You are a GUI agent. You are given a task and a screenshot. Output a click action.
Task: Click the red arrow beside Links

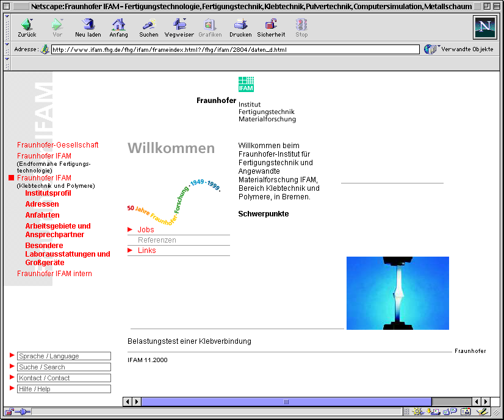(130, 250)
